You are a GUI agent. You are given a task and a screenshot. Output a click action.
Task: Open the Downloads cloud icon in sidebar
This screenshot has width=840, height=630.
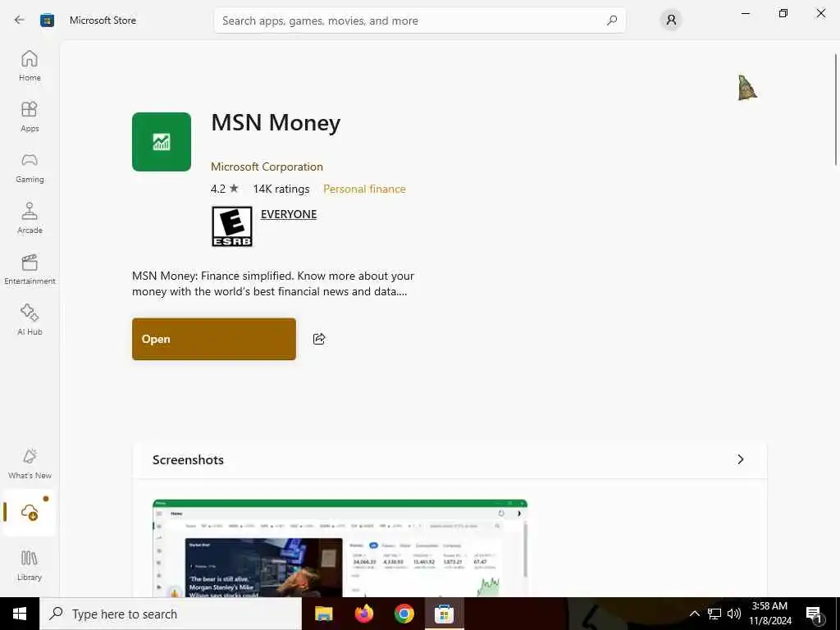30,512
